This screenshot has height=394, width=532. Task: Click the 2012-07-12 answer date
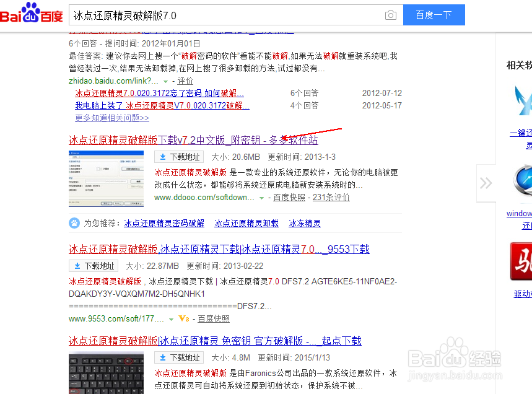382,93
